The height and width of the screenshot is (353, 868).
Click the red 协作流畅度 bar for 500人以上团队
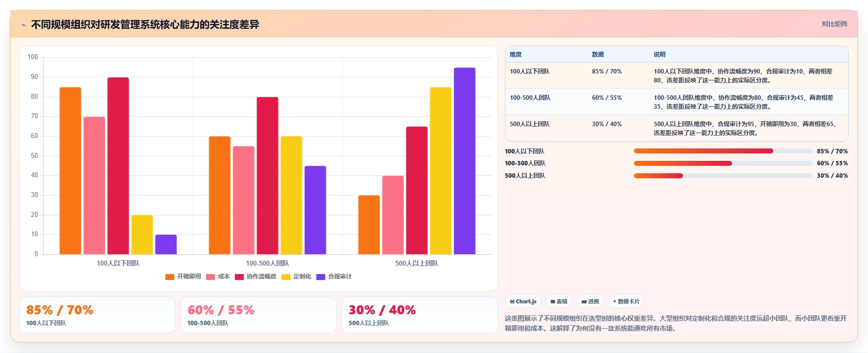click(x=417, y=191)
